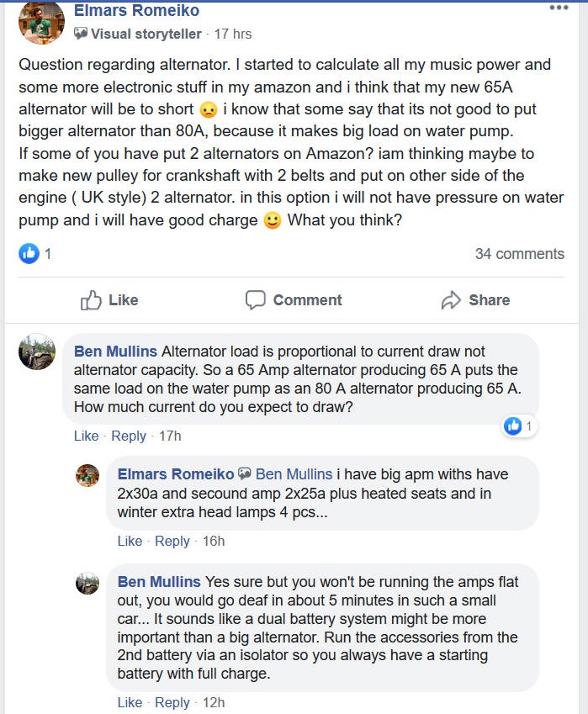Viewport: 588px width, 714px height.
Task: Expand the 34 comments list
Action: tap(519, 253)
